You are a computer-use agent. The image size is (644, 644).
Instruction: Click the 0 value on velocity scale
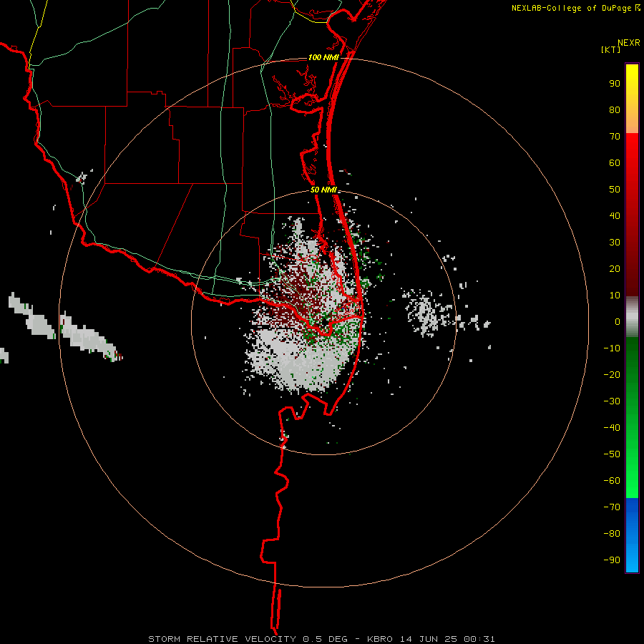[x=618, y=321]
